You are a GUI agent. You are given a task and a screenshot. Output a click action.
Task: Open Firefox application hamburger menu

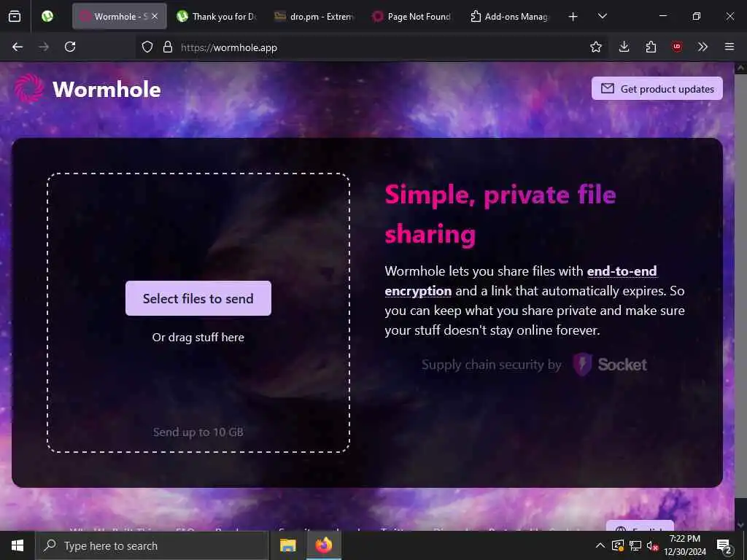(729, 47)
